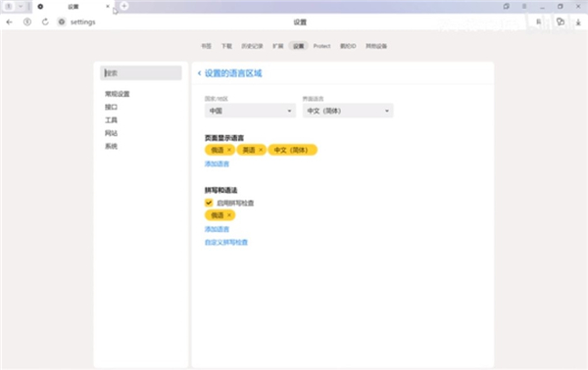Open the 自定义拼写检查 link
Screen dimensions: 588x370
226,242
